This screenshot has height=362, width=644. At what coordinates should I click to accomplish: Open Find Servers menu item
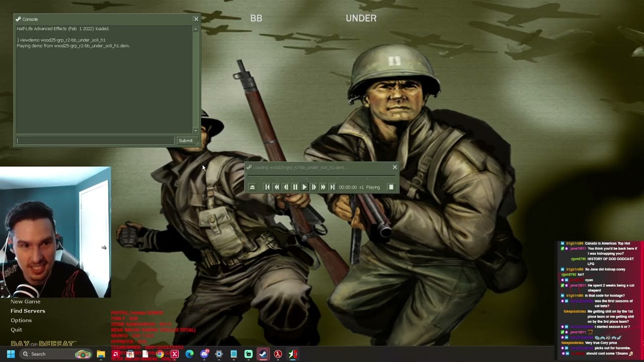28,311
